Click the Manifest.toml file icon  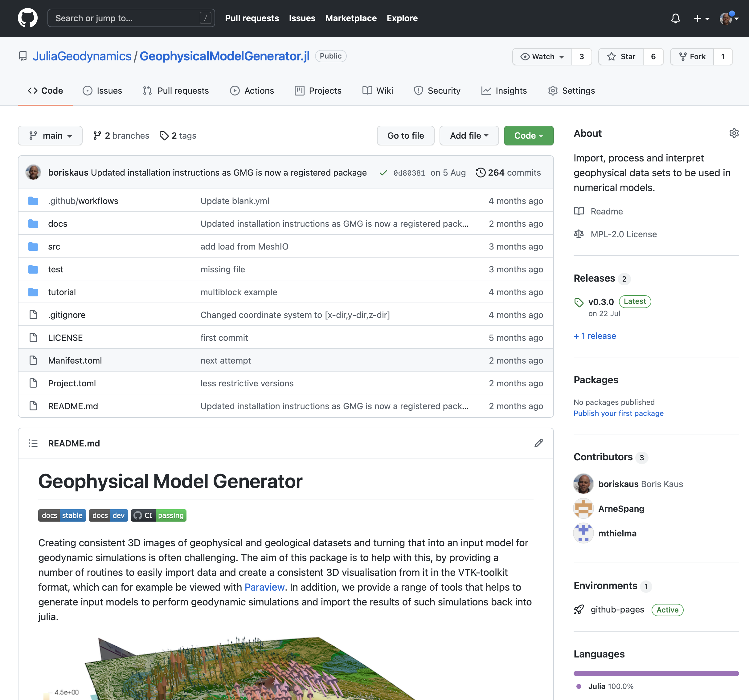33,360
